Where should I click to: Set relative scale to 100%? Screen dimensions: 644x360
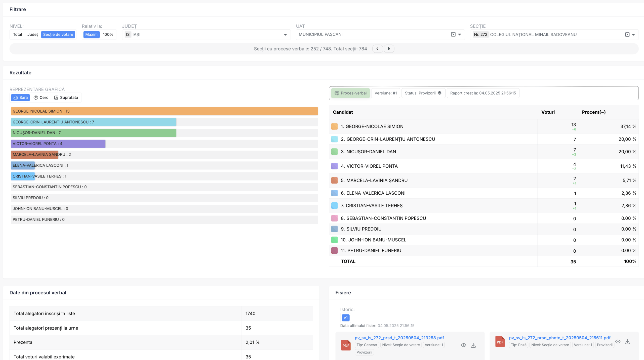[108, 34]
